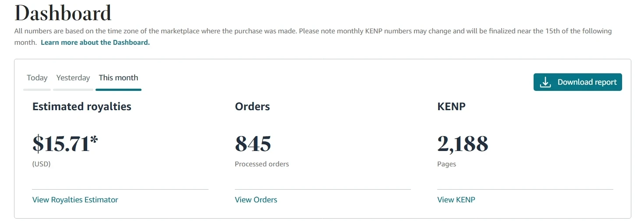Click the Estimated royalties heading
Screen dimensions: 644x223
coord(82,107)
